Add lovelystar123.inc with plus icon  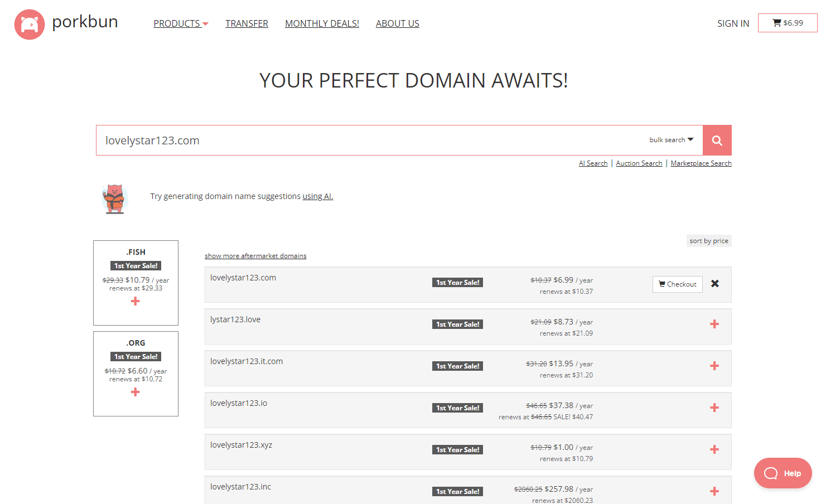(714, 491)
